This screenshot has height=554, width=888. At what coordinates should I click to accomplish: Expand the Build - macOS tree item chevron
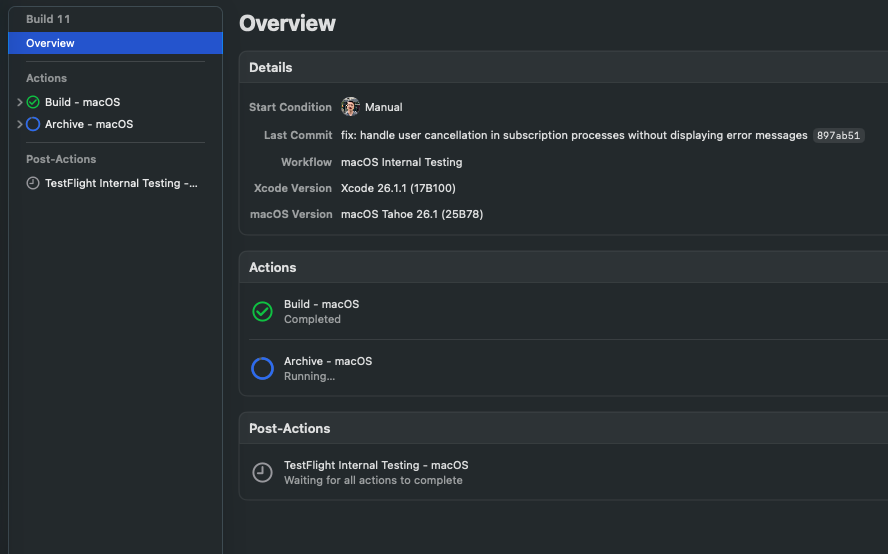tap(20, 102)
